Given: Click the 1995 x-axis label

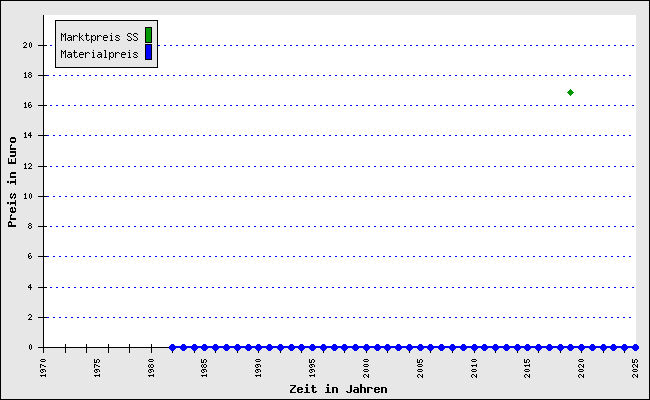Looking at the screenshot, I should tap(313, 368).
